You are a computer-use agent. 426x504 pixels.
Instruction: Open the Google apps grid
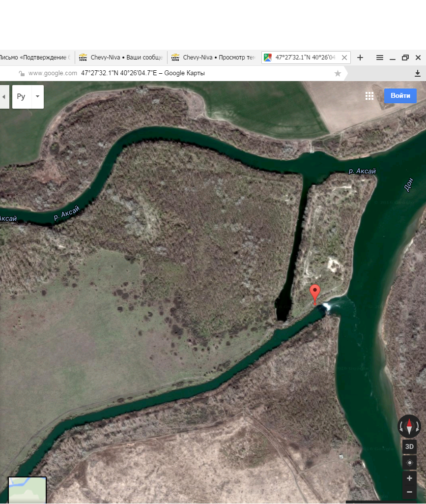(369, 96)
